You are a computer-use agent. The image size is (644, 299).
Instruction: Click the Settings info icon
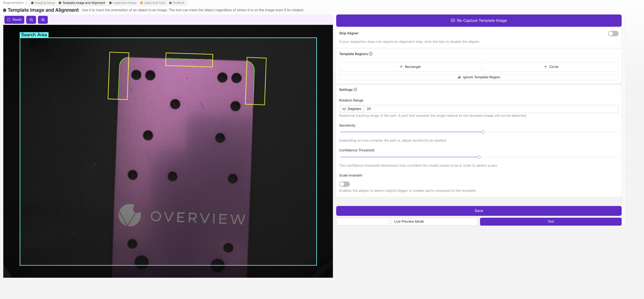coord(355,89)
